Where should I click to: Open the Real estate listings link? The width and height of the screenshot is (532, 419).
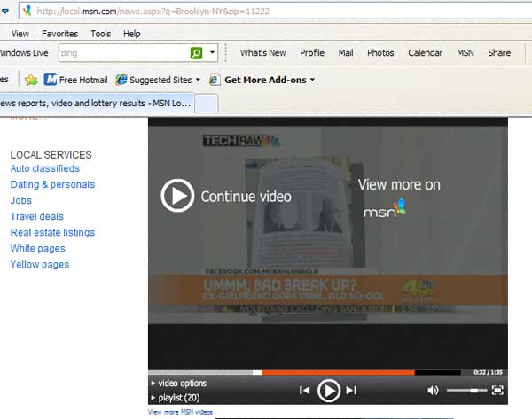pyautogui.click(x=52, y=232)
